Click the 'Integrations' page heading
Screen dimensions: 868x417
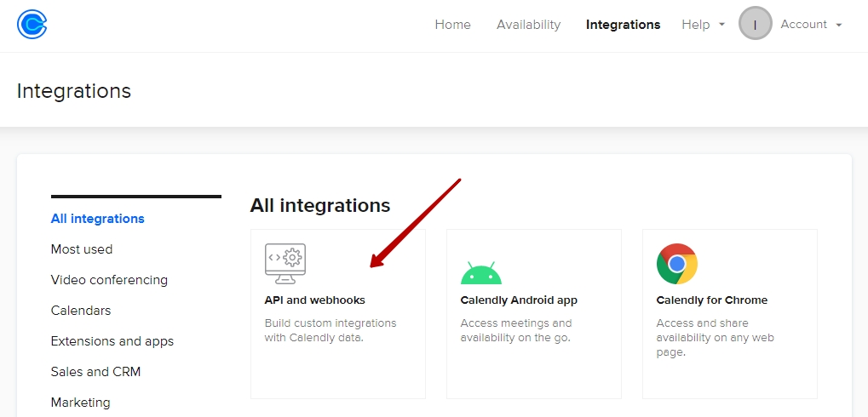click(x=73, y=91)
